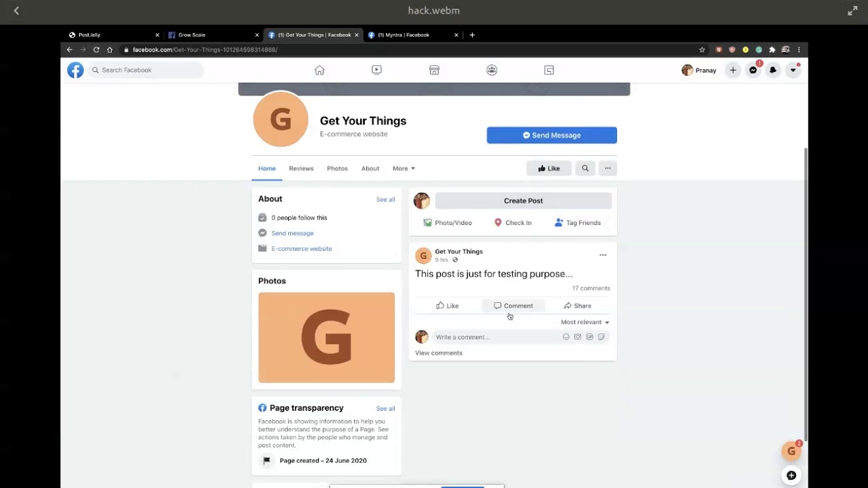Open the orange G photo thumbnail
The height and width of the screenshot is (488, 868).
coord(326,338)
